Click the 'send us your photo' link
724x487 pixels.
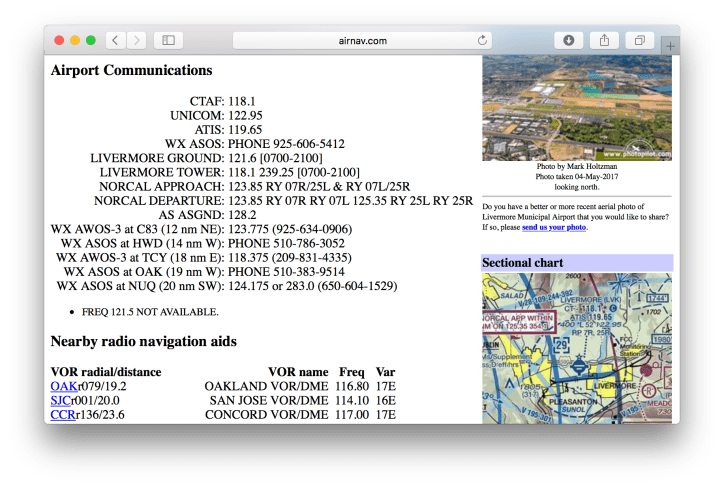[554, 228]
